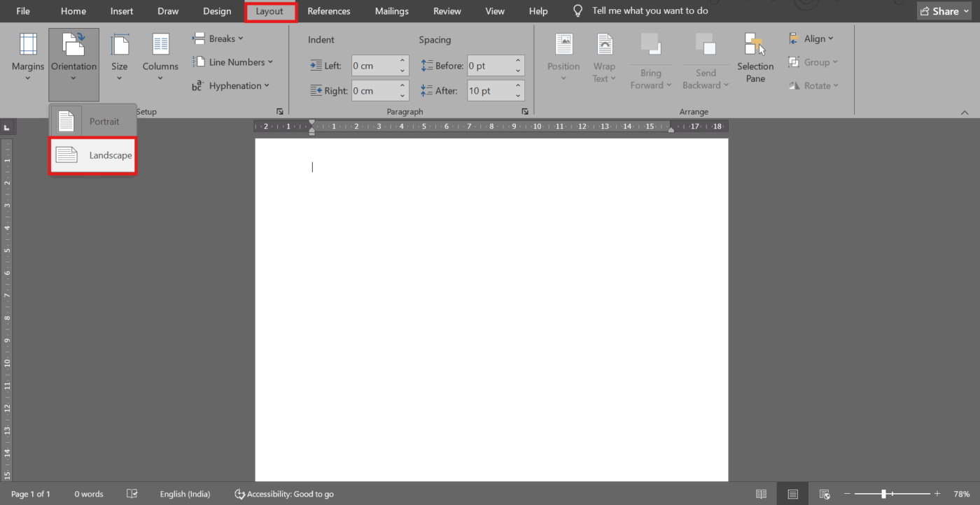The height and width of the screenshot is (505, 980).
Task: Switch to Read Mode view icon
Action: (x=761, y=493)
